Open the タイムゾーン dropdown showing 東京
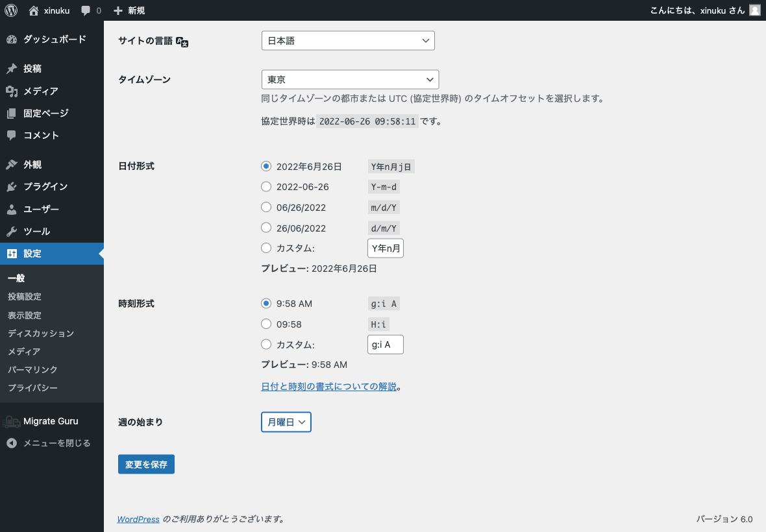Image resolution: width=766 pixels, height=532 pixels. [x=350, y=79]
